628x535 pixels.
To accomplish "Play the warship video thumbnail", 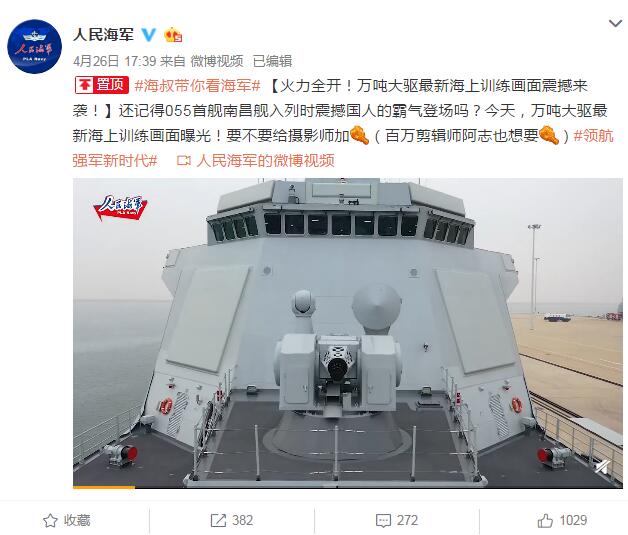I will [348, 333].
